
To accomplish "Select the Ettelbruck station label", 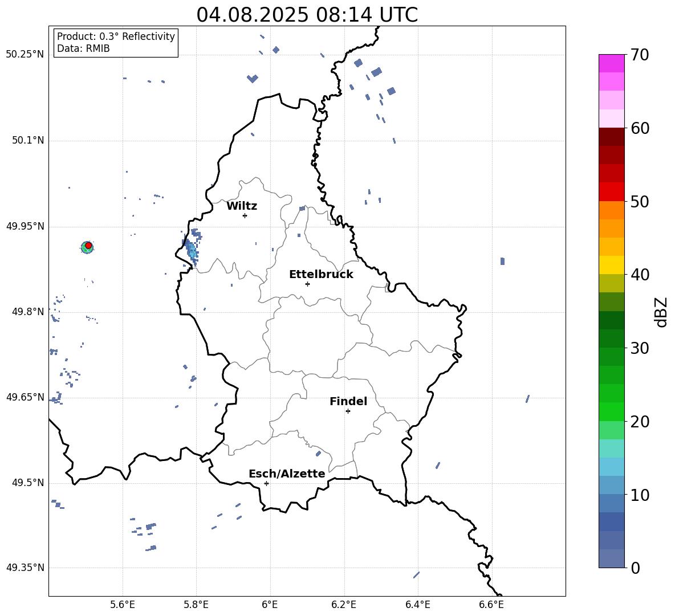I will pos(321,275).
